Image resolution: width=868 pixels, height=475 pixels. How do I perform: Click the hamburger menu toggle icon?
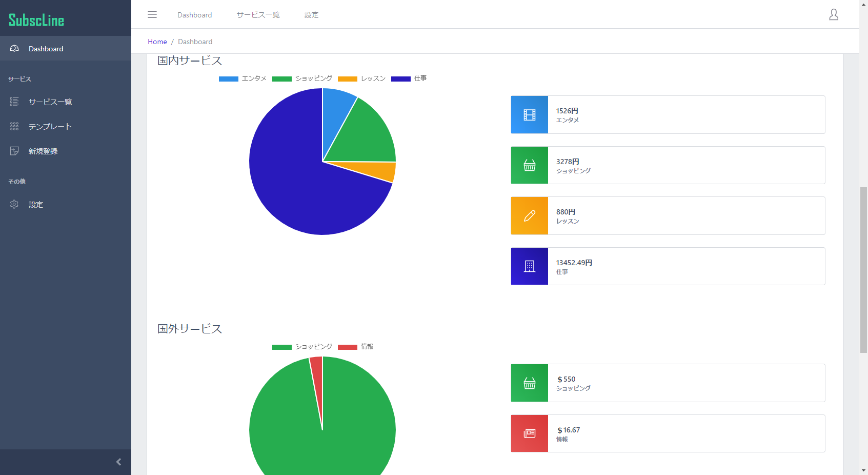[152, 14]
